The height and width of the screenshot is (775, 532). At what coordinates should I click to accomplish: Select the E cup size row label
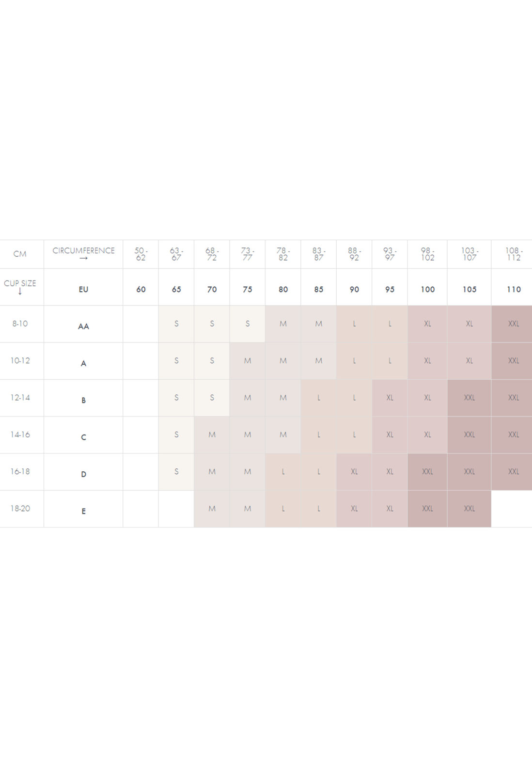point(83,511)
